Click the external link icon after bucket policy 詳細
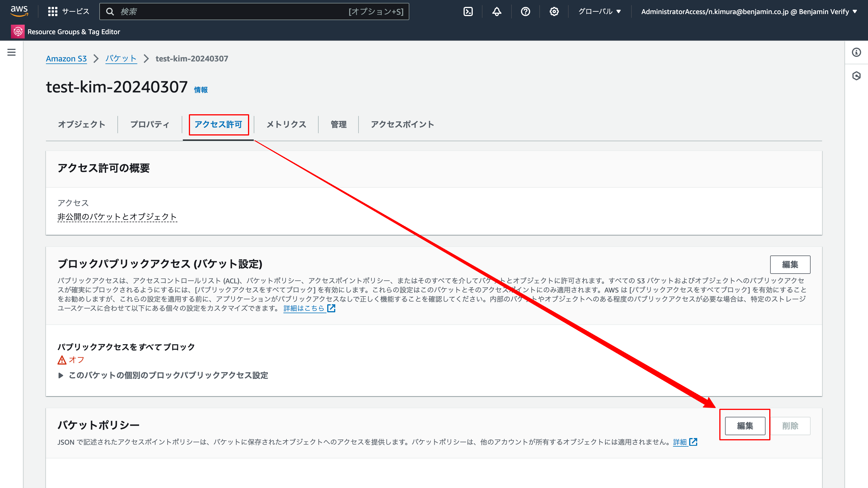This screenshot has height=488, width=868. [x=693, y=442]
